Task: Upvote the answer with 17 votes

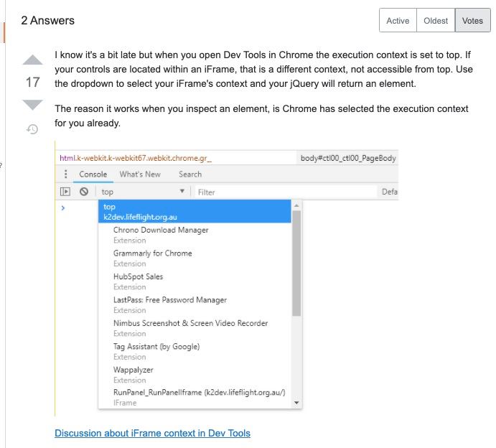Action: click(32, 60)
